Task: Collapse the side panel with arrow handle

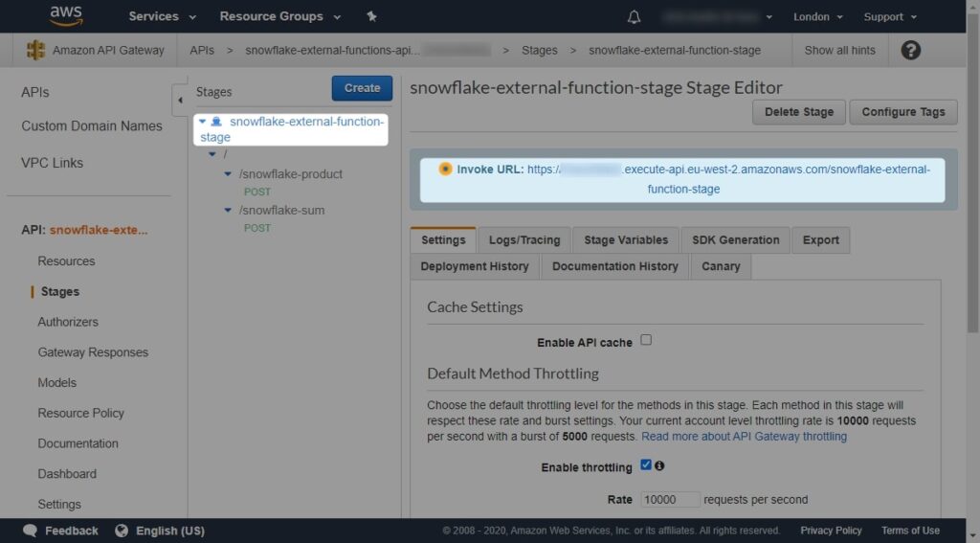Action: (x=180, y=101)
